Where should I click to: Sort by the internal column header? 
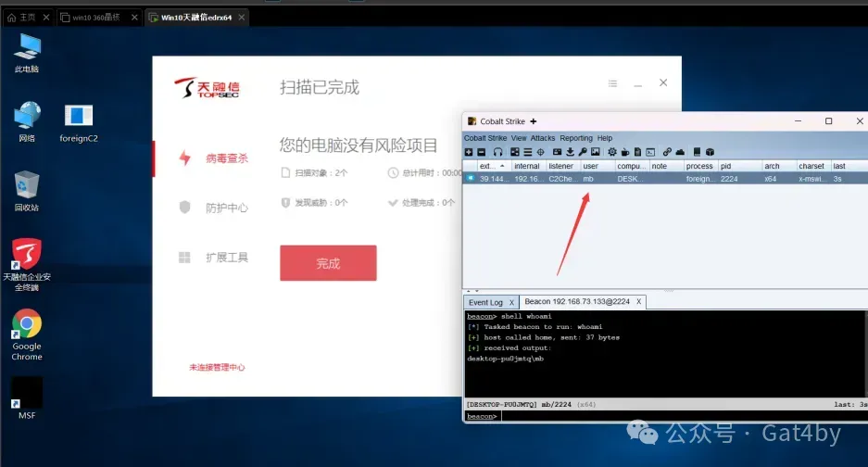pyautogui.click(x=529, y=166)
